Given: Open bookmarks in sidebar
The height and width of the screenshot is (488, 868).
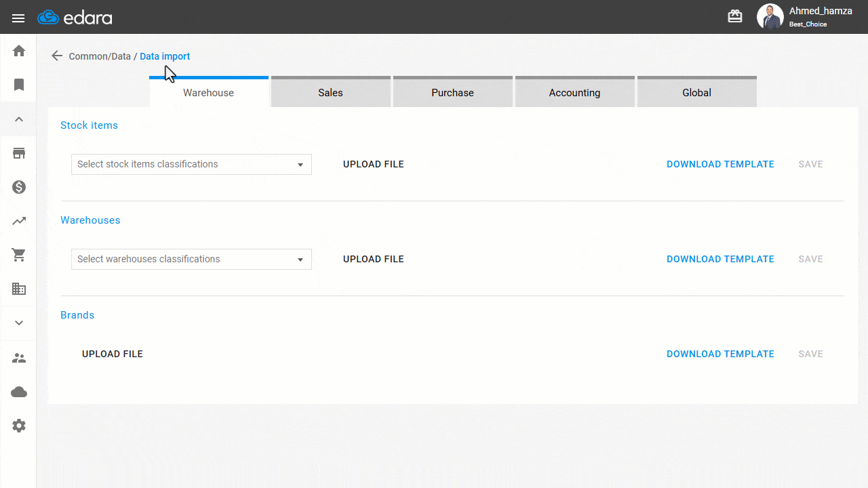Looking at the screenshot, I should click(x=19, y=85).
